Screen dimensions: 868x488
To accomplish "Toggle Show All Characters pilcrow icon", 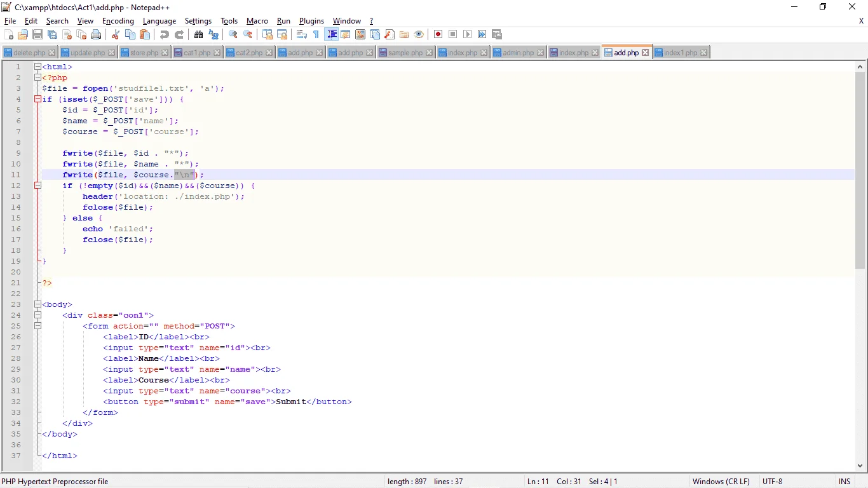I will pos(316,34).
